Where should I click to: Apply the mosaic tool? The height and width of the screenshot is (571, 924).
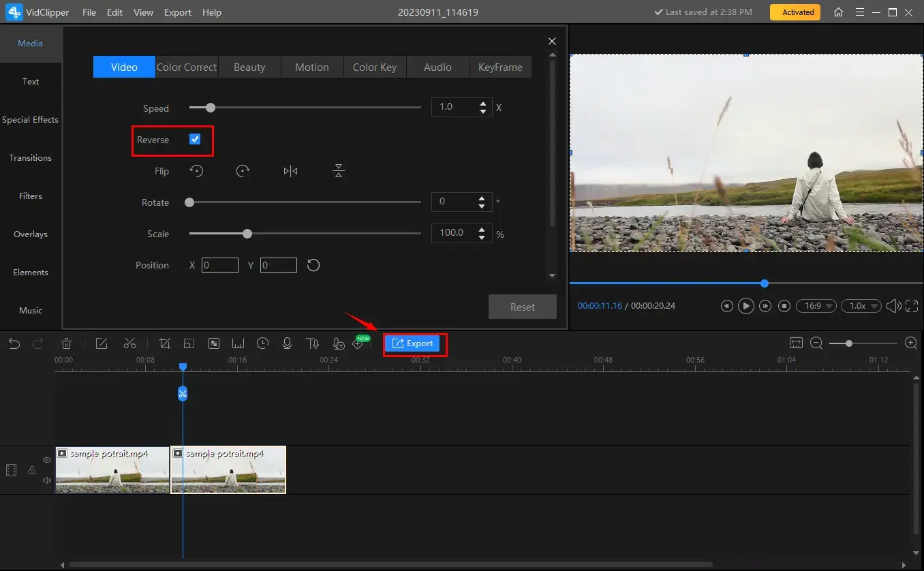tap(213, 343)
